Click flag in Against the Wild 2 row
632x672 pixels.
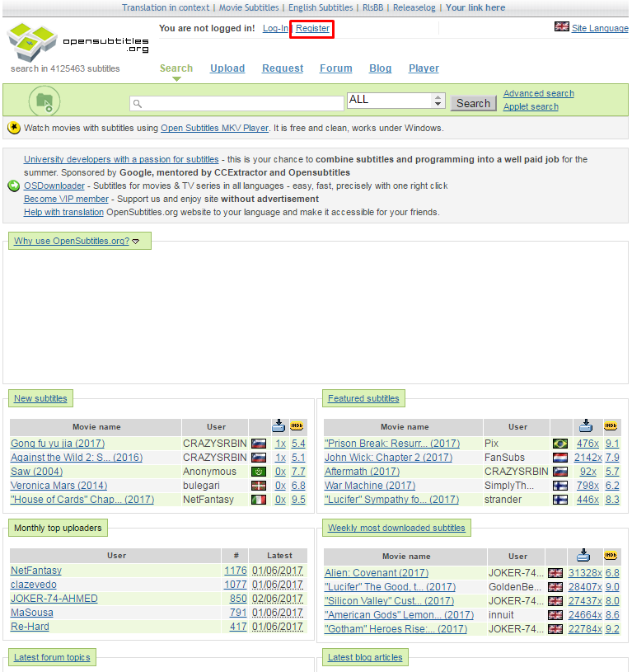[259, 458]
